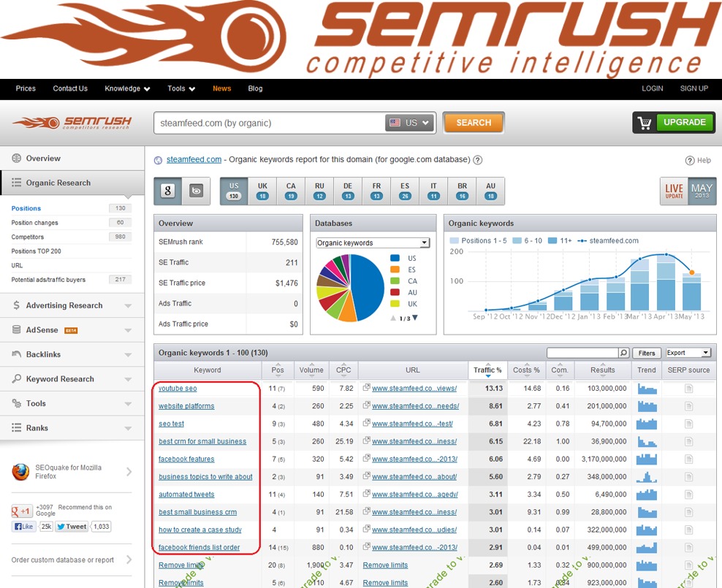
Task: Switch to the UK database tab
Action: [262, 191]
